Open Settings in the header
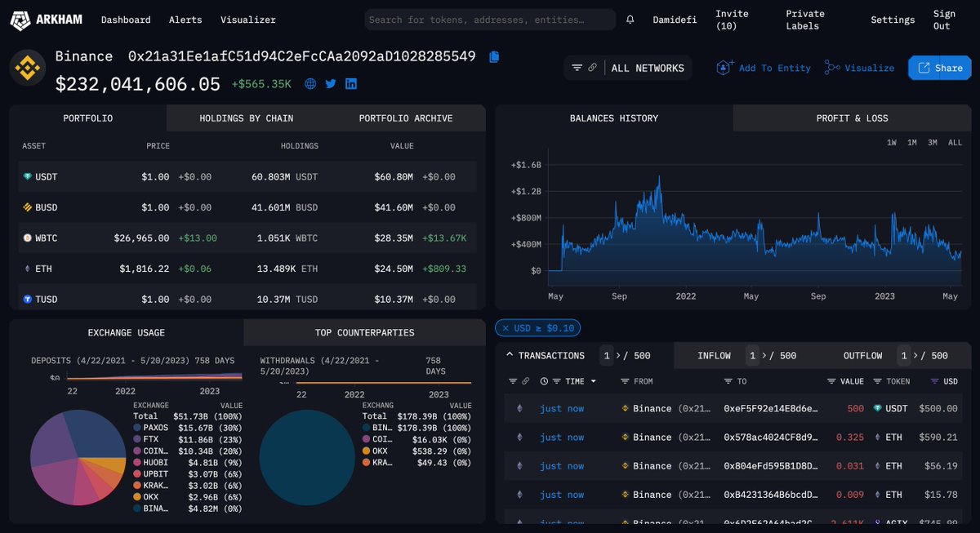 point(893,20)
